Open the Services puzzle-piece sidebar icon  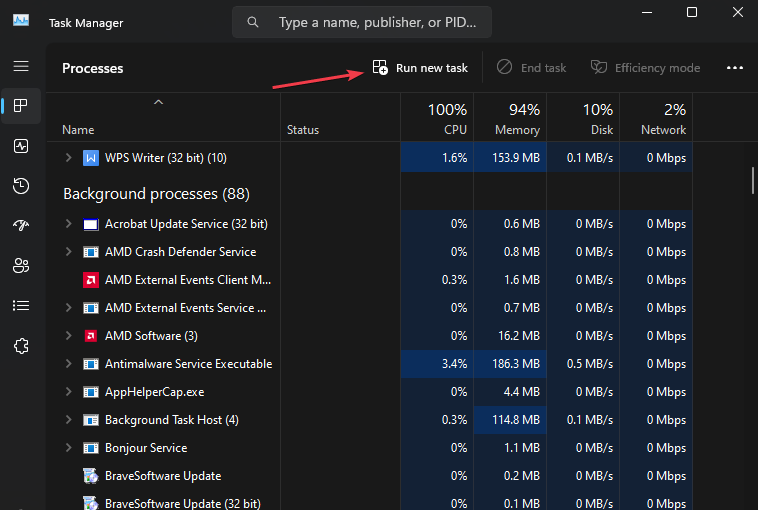[21, 346]
